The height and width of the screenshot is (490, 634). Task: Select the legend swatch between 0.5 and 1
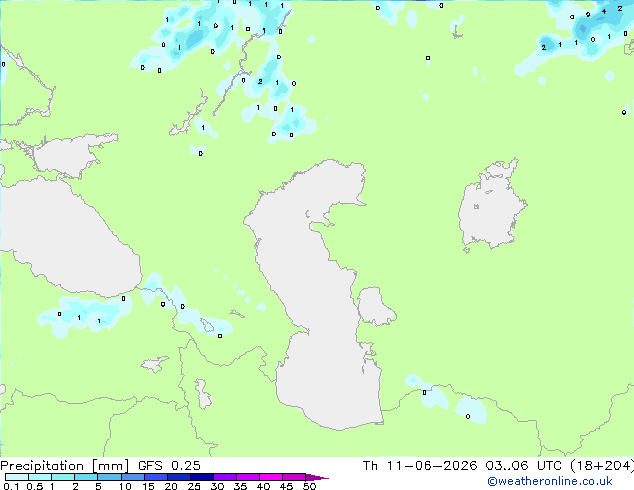(x=40, y=477)
